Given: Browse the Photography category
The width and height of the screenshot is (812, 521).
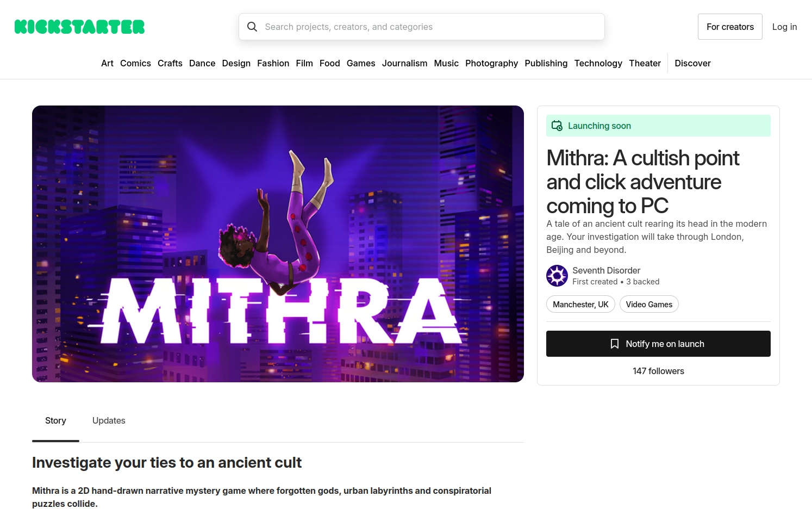Looking at the screenshot, I should click(x=491, y=63).
